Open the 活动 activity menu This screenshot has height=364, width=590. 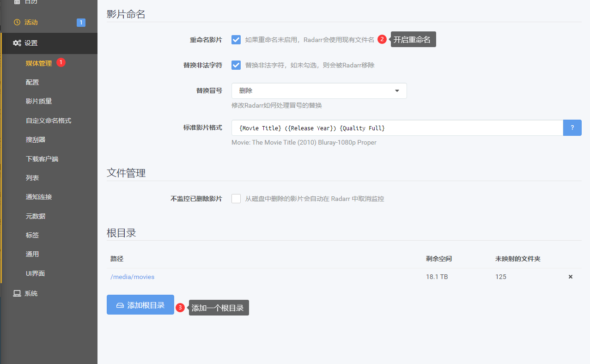tap(49, 22)
